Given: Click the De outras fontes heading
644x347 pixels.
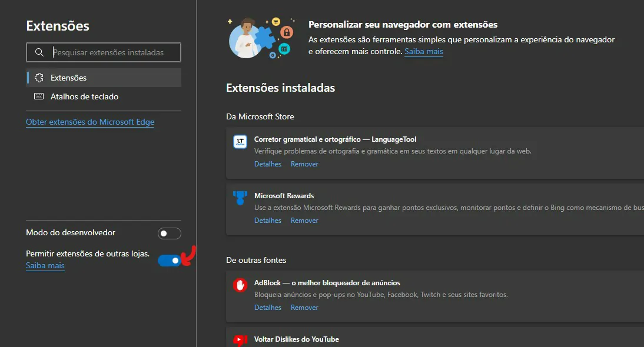Looking at the screenshot, I should click(x=256, y=260).
